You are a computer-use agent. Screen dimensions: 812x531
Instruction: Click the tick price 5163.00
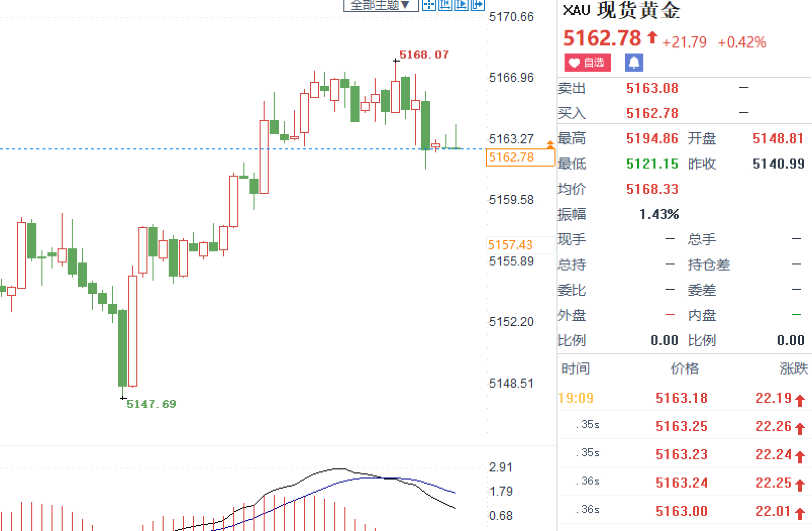click(681, 511)
